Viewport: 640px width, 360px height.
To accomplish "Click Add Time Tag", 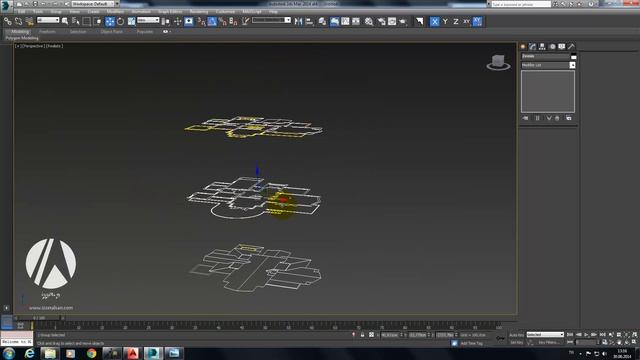I will pos(471,343).
